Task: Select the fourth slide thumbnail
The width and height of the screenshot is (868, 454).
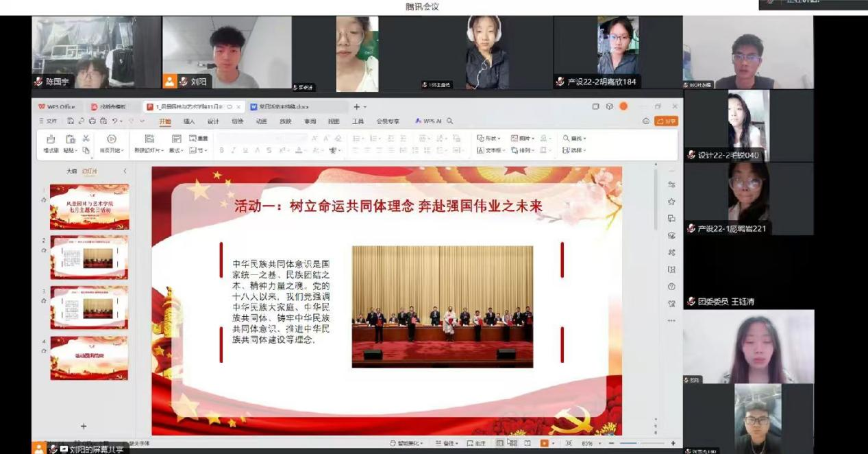Action: coord(89,357)
